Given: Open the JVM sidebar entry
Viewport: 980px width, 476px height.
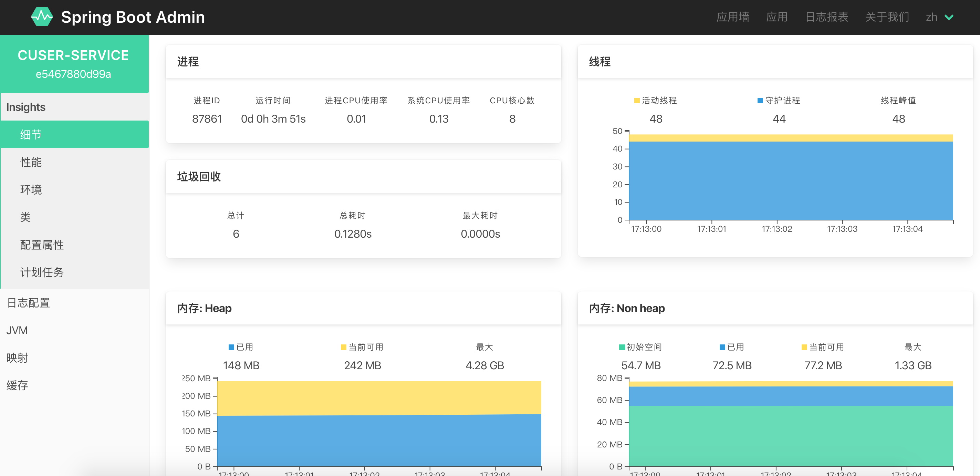Looking at the screenshot, I should 75,330.
